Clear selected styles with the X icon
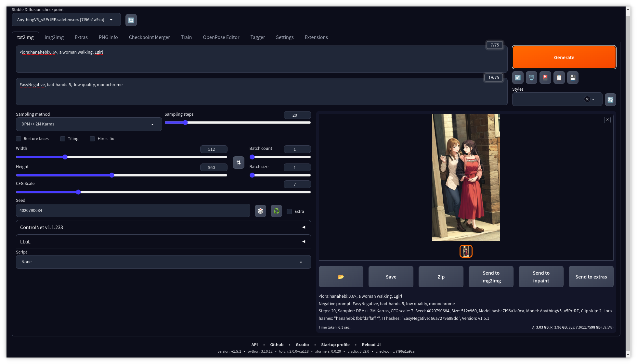The height and width of the screenshot is (364, 637). (587, 99)
